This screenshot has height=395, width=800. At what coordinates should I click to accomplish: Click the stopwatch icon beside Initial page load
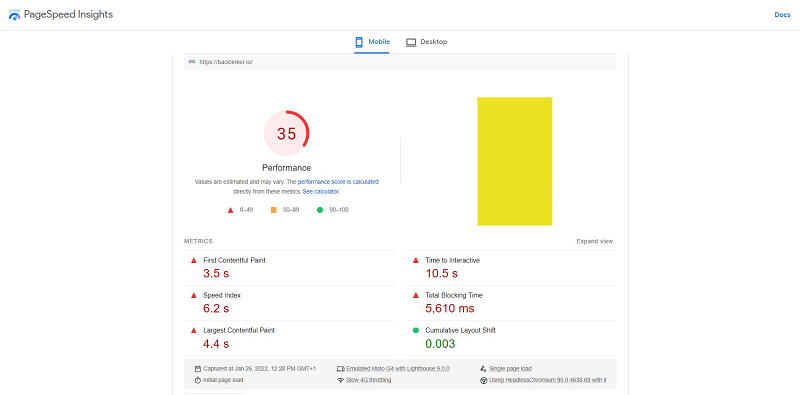coord(198,380)
